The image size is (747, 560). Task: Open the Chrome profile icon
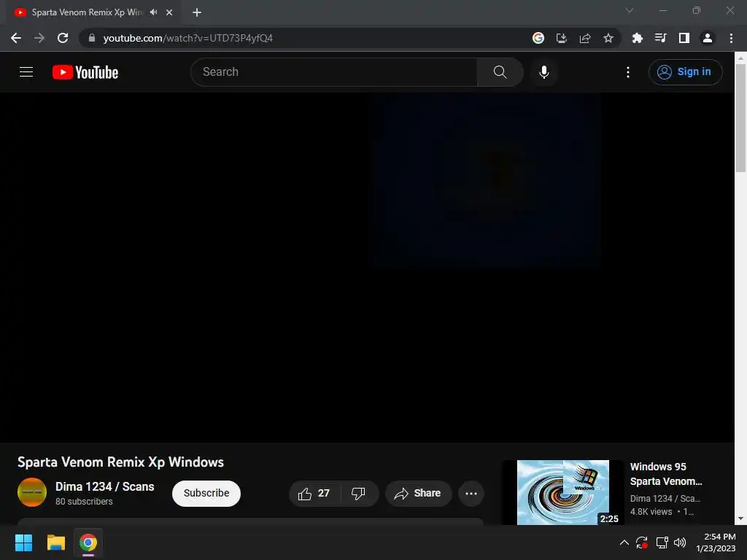pos(708,38)
